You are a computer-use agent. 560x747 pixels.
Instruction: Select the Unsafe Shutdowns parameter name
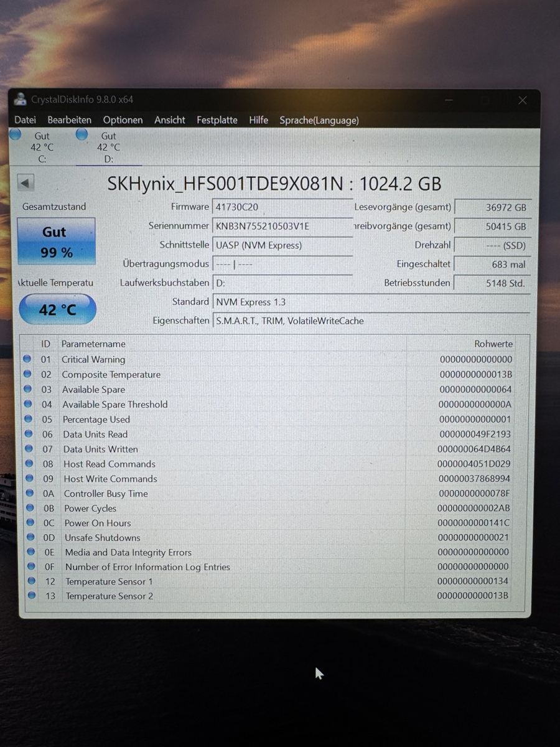pos(103,537)
